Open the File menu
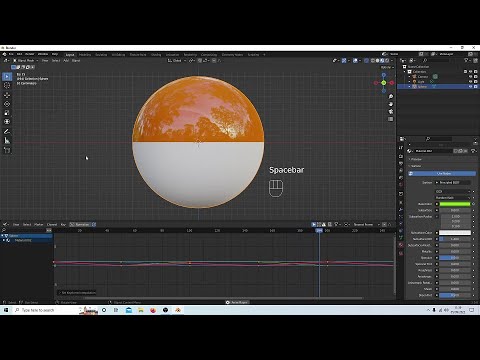 point(11,54)
